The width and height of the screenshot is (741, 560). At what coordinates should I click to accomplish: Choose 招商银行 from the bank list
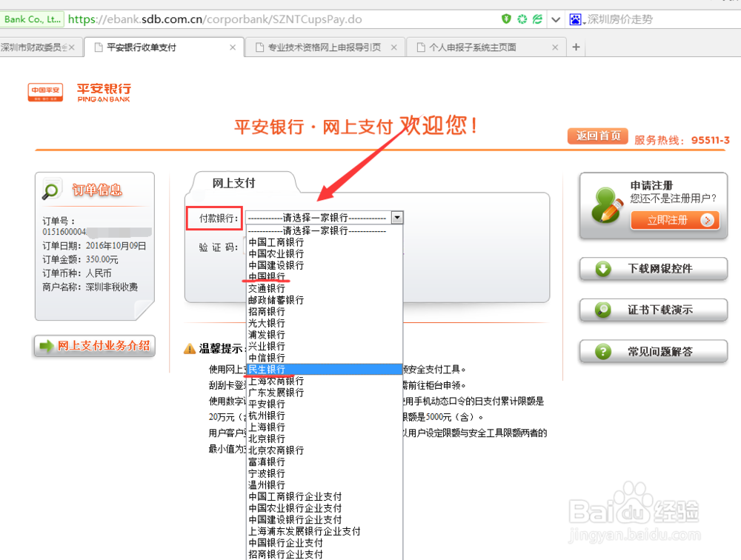[325, 311]
